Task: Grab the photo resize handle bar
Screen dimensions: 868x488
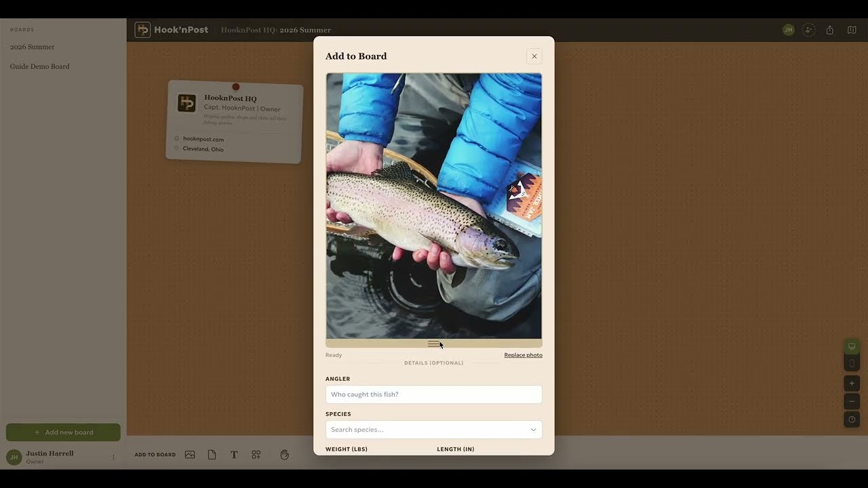Action: click(434, 344)
